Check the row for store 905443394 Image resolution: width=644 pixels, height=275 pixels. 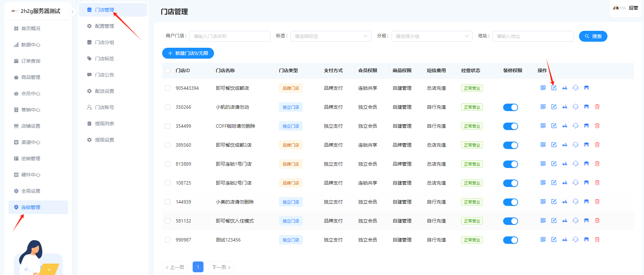click(x=168, y=88)
